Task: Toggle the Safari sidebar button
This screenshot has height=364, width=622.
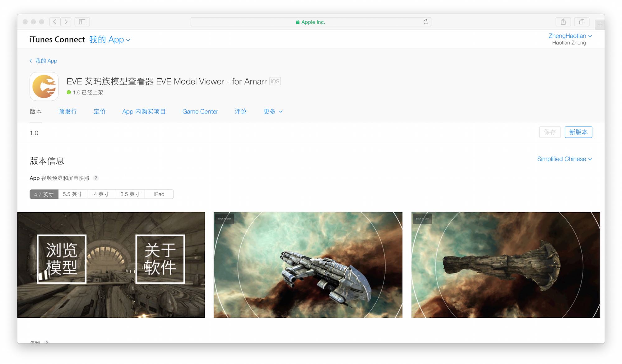Action: 82,22
